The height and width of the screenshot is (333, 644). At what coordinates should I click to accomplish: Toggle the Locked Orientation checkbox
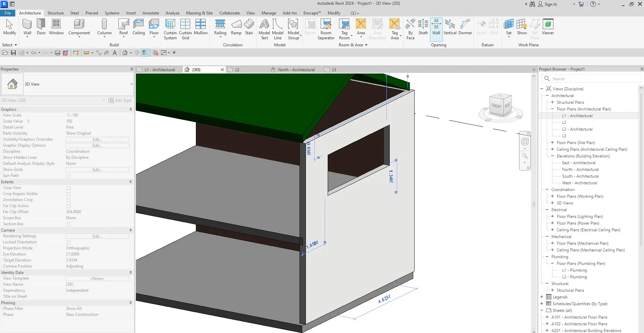pos(68,242)
